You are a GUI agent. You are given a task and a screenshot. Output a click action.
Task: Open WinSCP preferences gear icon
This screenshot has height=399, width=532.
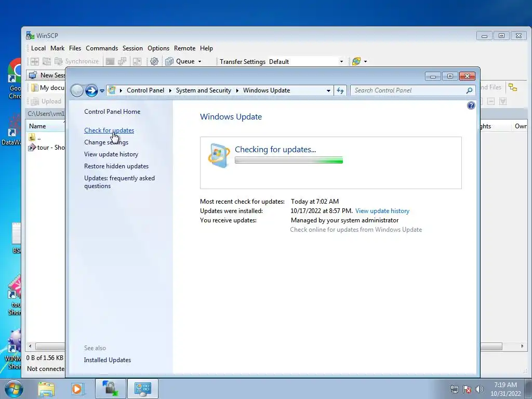click(x=154, y=61)
